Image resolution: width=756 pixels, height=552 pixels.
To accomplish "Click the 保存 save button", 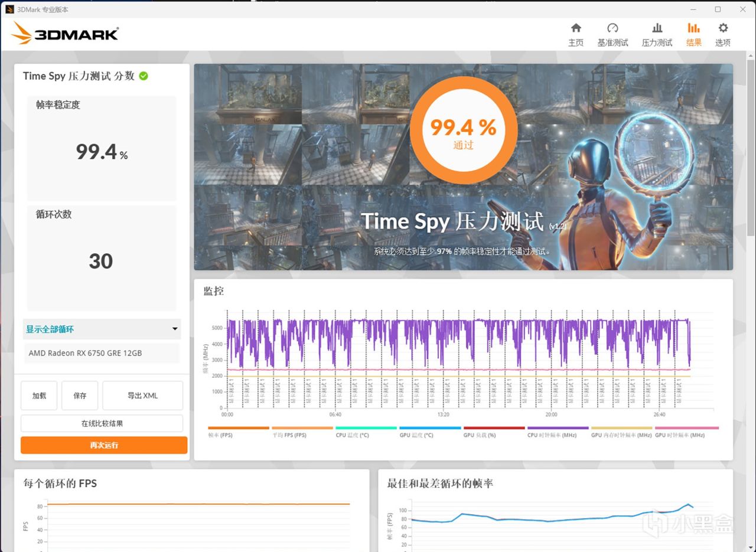I will tap(80, 396).
